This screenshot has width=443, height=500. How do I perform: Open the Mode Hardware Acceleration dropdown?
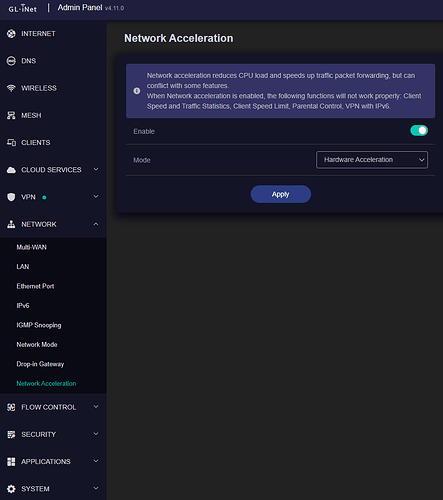372,160
